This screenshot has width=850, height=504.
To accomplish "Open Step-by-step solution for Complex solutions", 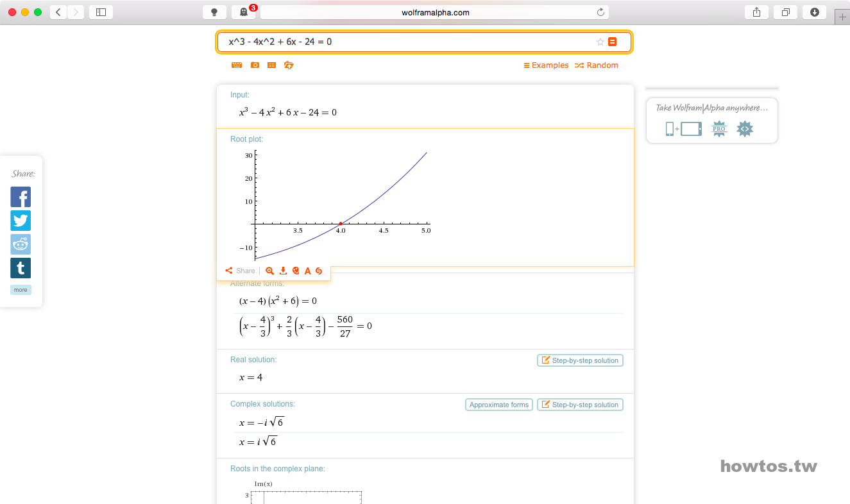I will 580,405.
